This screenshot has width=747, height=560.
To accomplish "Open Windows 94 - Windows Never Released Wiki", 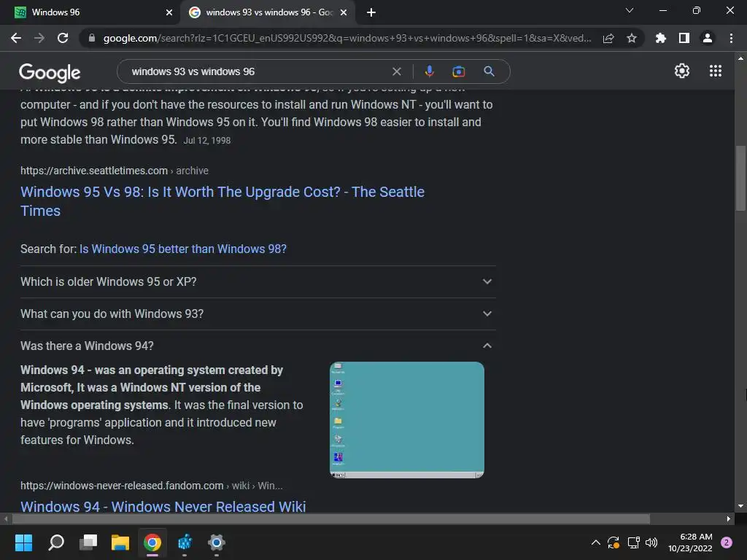I will pyautogui.click(x=163, y=507).
